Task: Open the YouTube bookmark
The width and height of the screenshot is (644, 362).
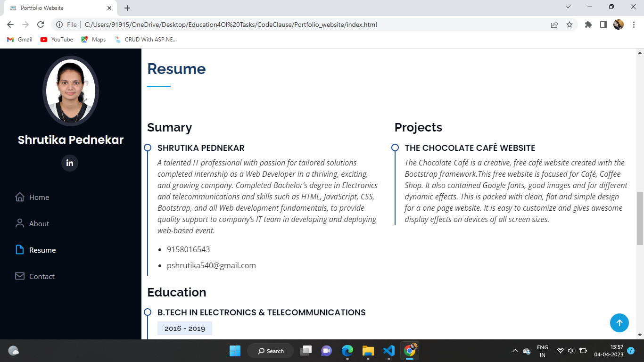Action: 56,40
